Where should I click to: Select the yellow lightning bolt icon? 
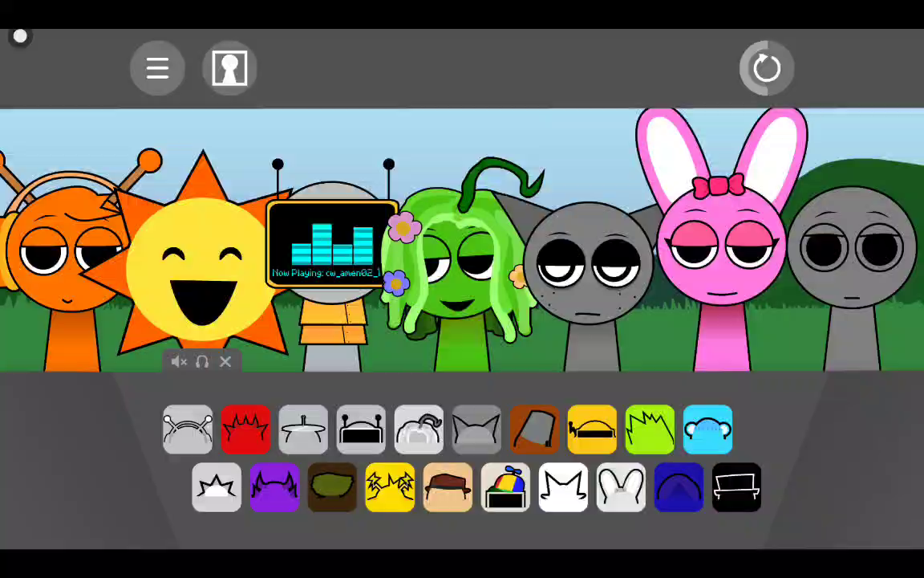[390, 487]
